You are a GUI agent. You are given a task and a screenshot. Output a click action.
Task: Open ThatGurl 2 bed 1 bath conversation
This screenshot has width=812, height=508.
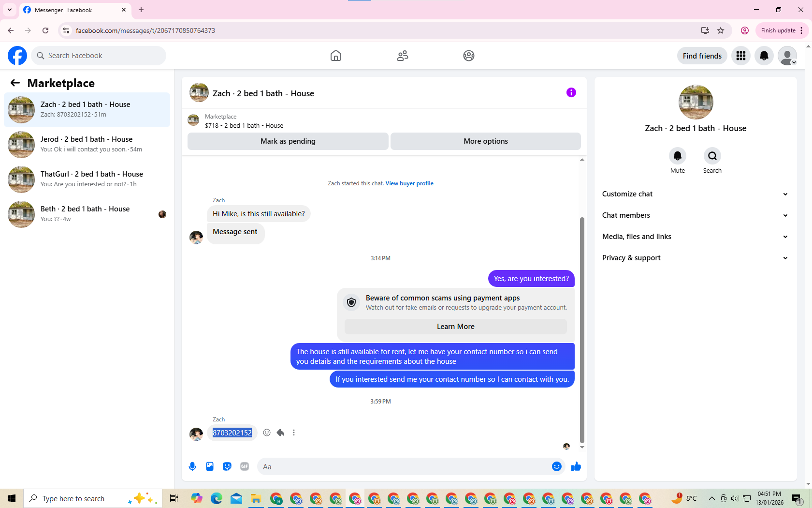pyautogui.click(x=87, y=179)
